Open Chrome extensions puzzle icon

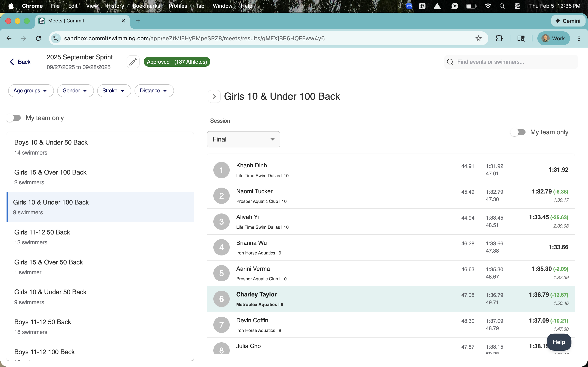tap(499, 38)
